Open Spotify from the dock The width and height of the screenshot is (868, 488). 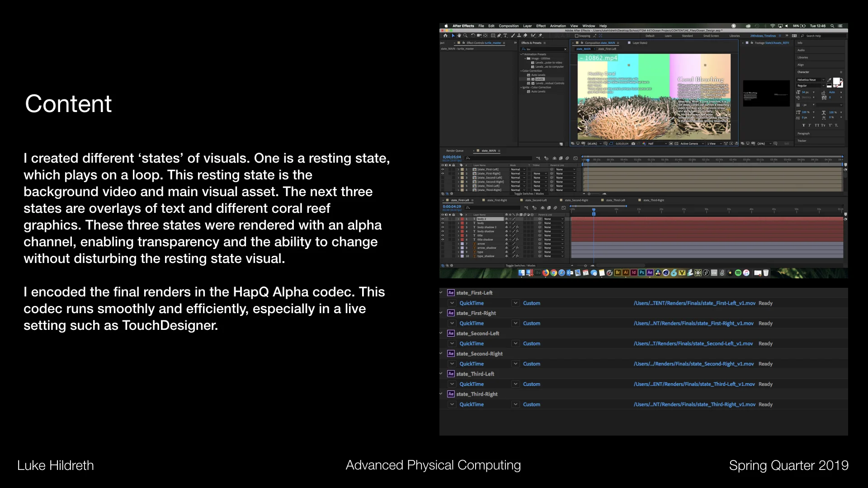click(738, 273)
